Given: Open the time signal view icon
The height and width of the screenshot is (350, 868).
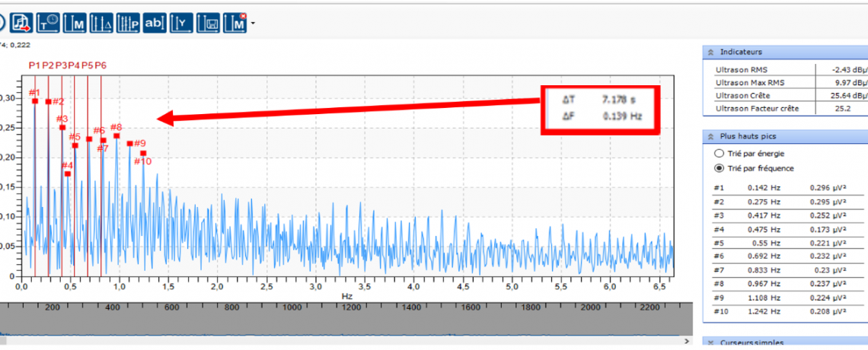Looking at the screenshot, I should (49, 23).
